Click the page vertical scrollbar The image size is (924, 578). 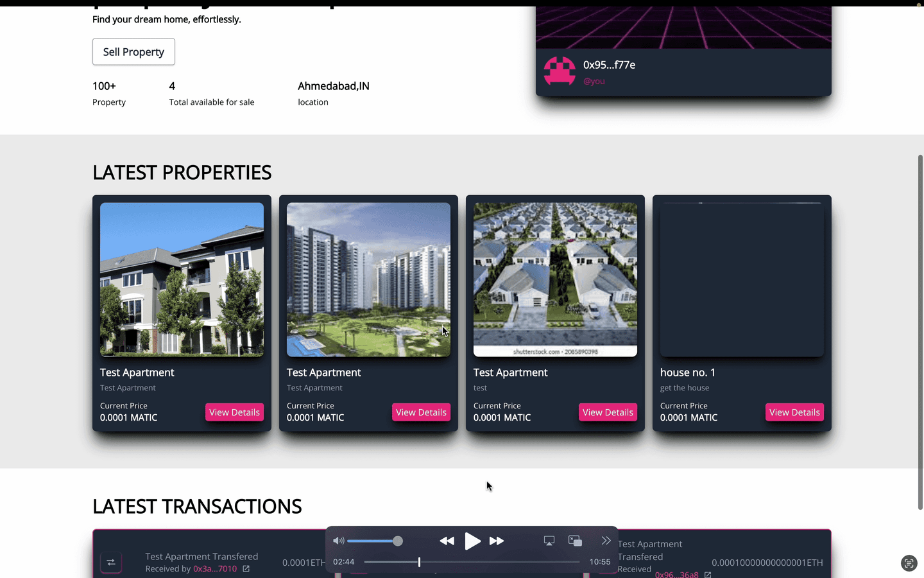point(920,332)
